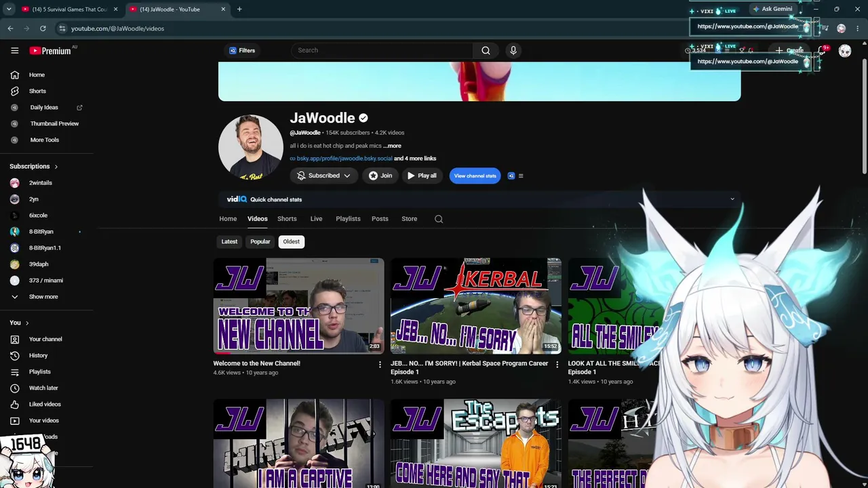
Task: Click the Chrome profile avatar in toolbar
Action: [x=842, y=28]
